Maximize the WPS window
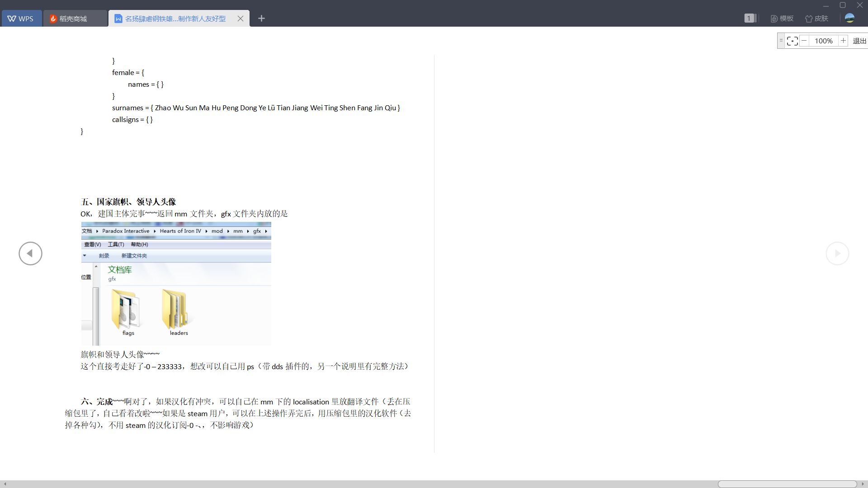 click(843, 5)
